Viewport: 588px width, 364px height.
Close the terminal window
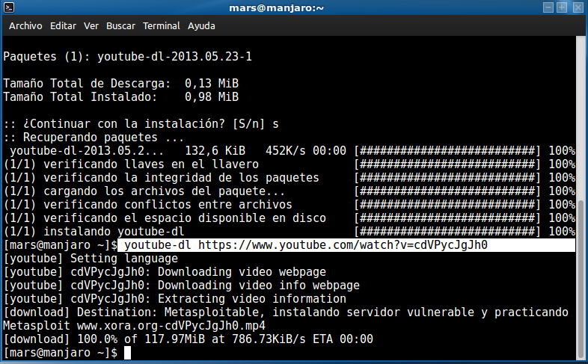578,7
